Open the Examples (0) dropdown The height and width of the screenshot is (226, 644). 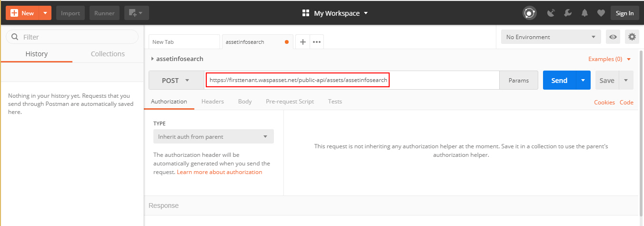pos(610,59)
